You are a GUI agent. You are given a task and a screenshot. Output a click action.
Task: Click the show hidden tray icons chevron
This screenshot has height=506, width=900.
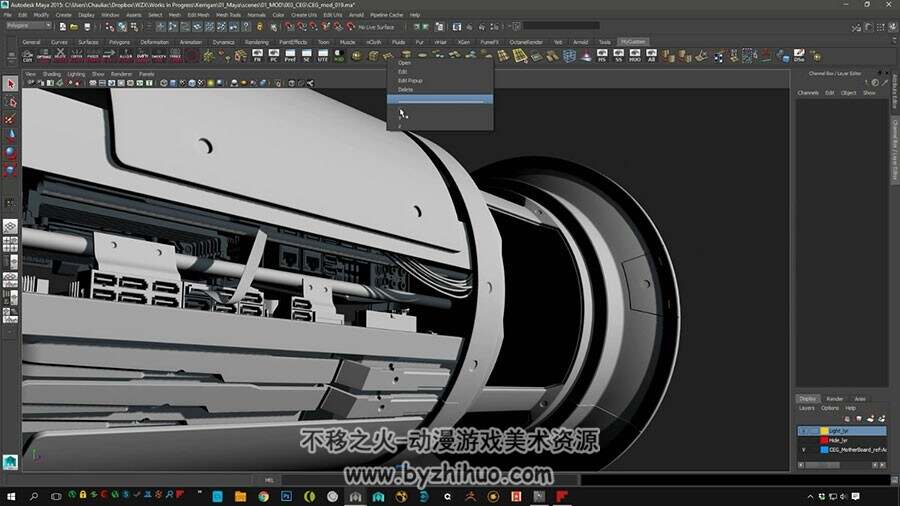(810, 497)
